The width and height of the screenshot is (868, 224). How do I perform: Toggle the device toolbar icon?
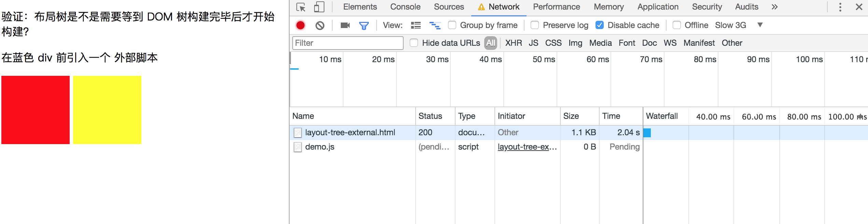(x=319, y=7)
